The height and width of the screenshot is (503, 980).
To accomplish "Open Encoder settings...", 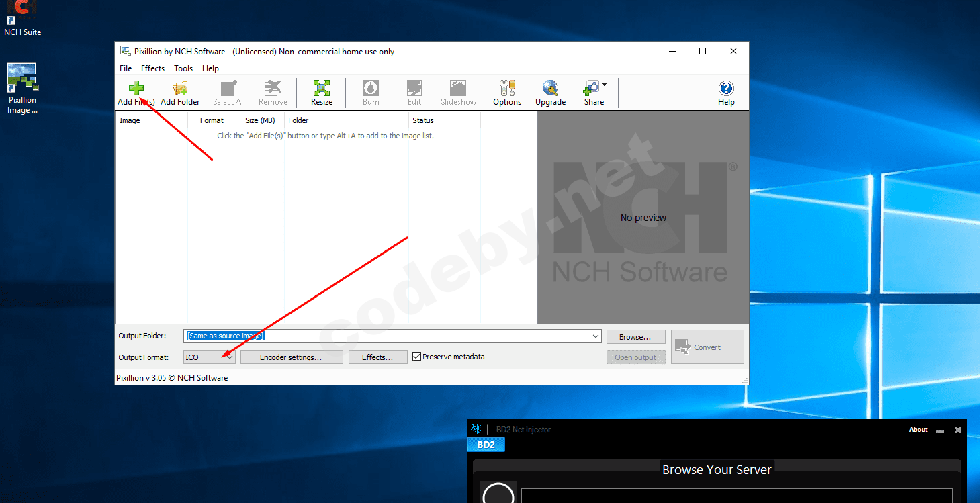I will click(x=291, y=357).
